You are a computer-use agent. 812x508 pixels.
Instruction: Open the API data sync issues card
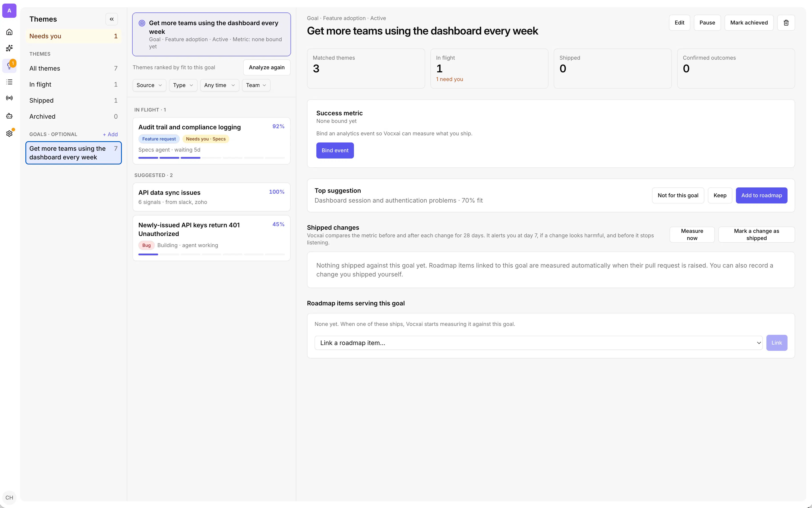(212, 197)
